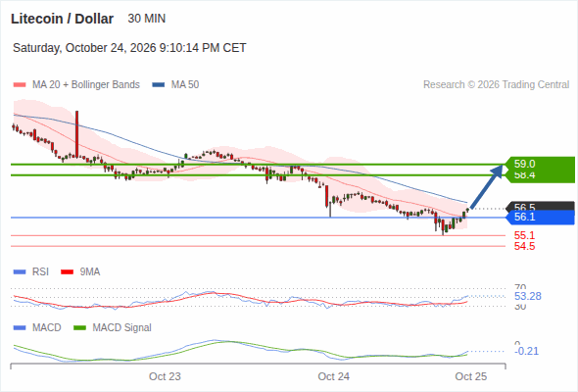Click the 'MA 20 + Bollinger Bands' legend label
The width and height of the screenshot is (578, 392).
point(86,85)
